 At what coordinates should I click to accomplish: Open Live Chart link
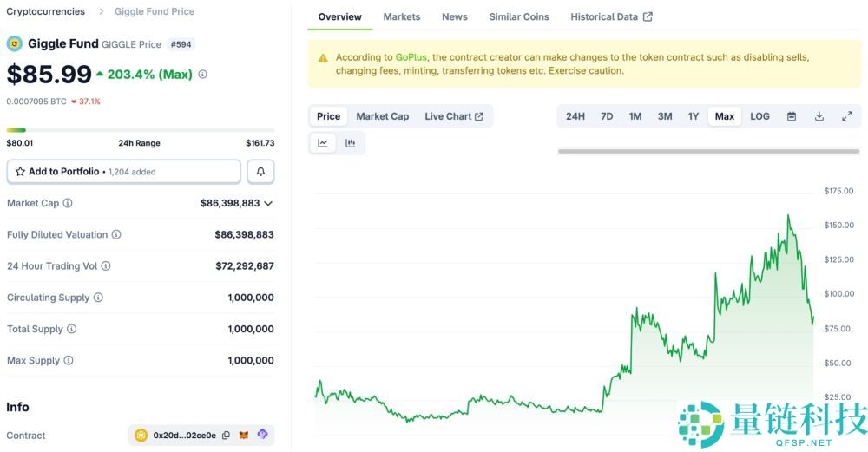453,116
